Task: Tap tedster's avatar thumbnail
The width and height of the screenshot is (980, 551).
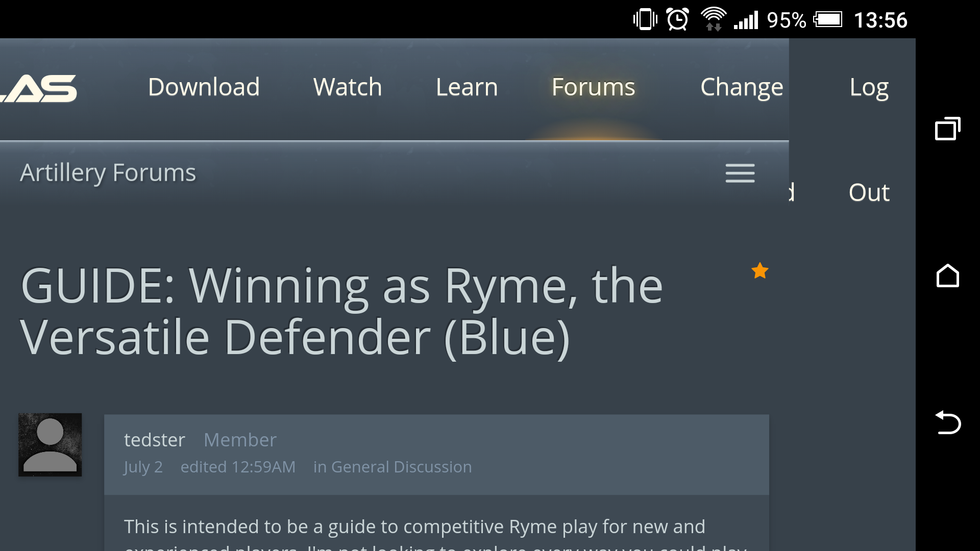Action: pos(50,445)
